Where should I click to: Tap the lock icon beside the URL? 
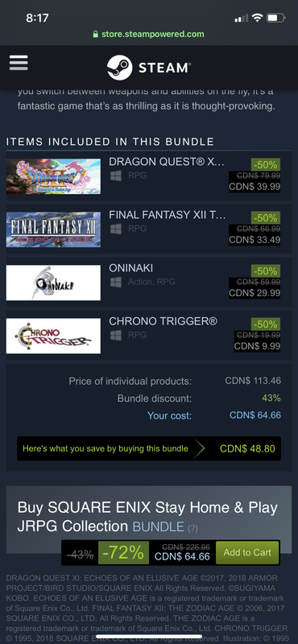tap(96, 34)
